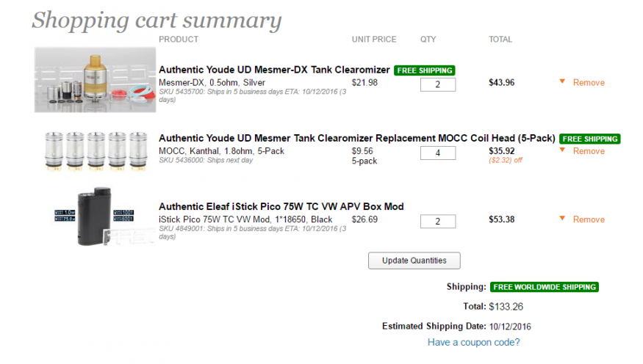
Task: Focus quantity field for iStick Pico Mod
Action: [x=437, y=221]
